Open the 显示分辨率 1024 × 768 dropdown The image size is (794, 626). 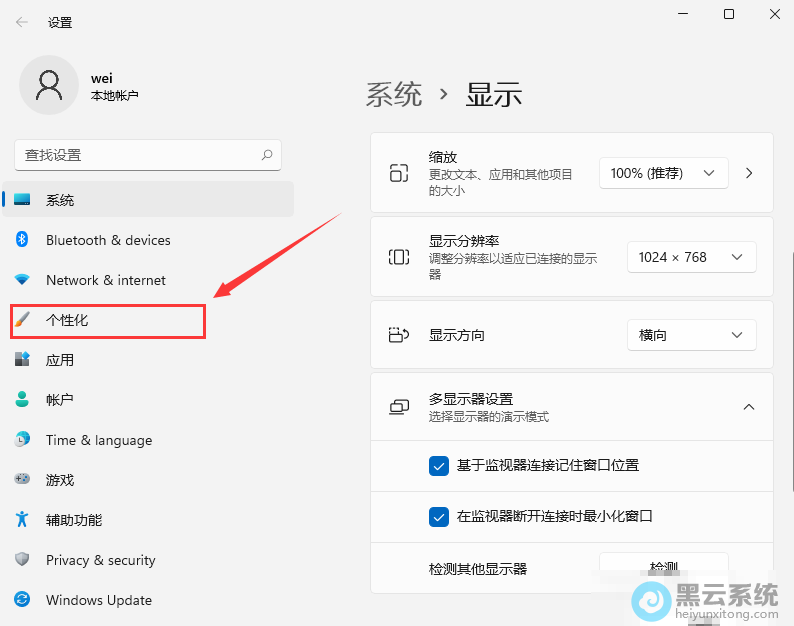(691, 257)
